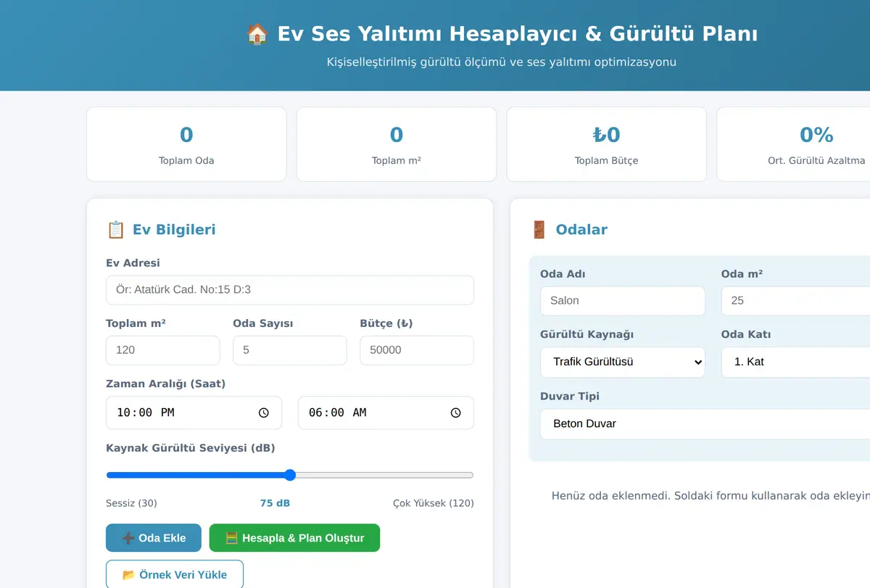
Task: Click Hesapla & Plan Oluştur button
Action: point(294,538)
